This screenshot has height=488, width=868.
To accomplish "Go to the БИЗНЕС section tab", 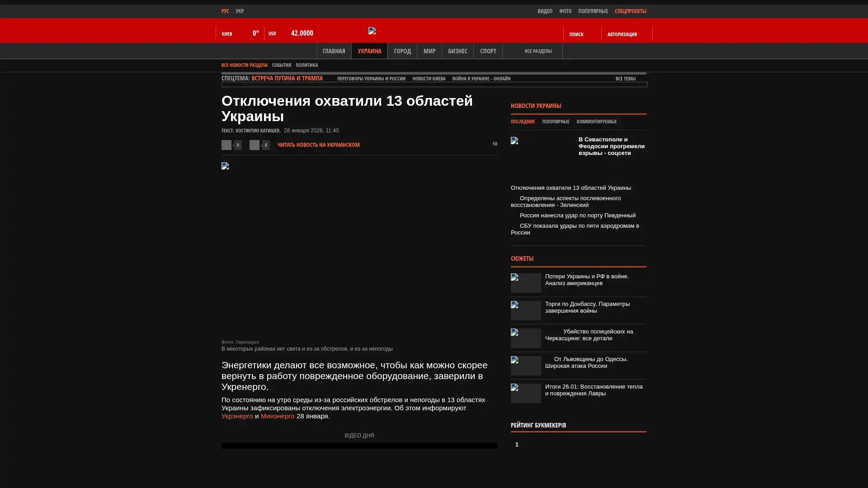I will point(458,51).
